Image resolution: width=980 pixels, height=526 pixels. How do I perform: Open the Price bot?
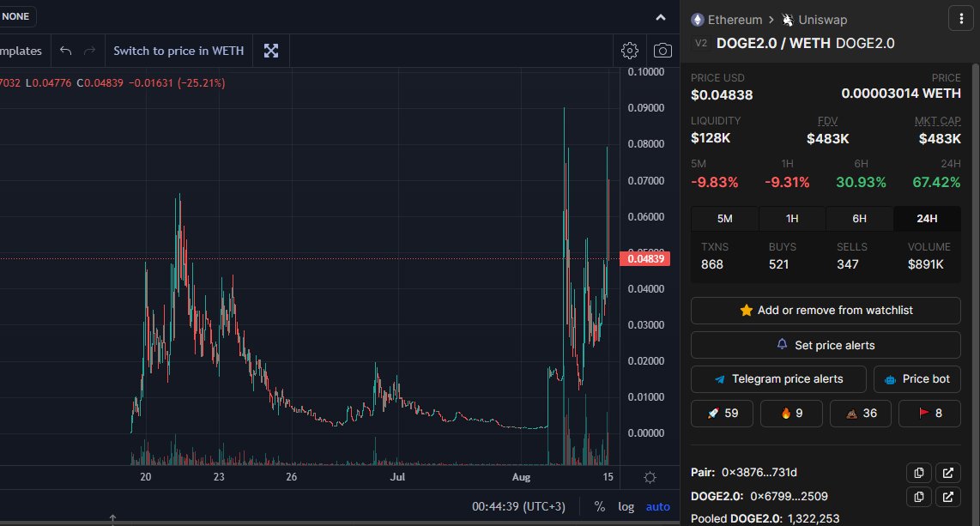[916, 379]
